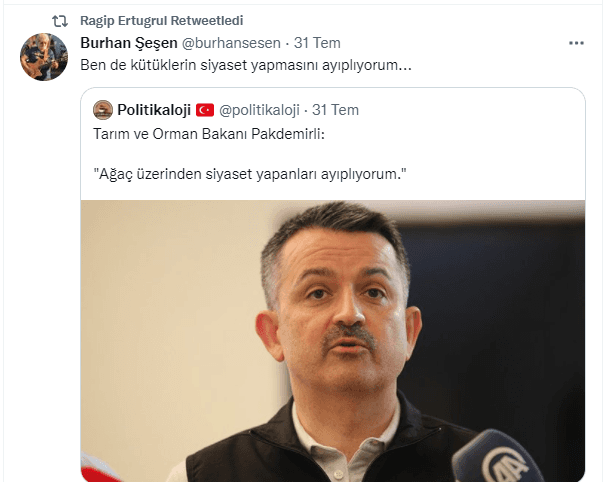Image resolution: width=610 pixels, height=482 pixels.
Task: Open the minister photo in quoted tweet
Action: [x=333, y=341]
